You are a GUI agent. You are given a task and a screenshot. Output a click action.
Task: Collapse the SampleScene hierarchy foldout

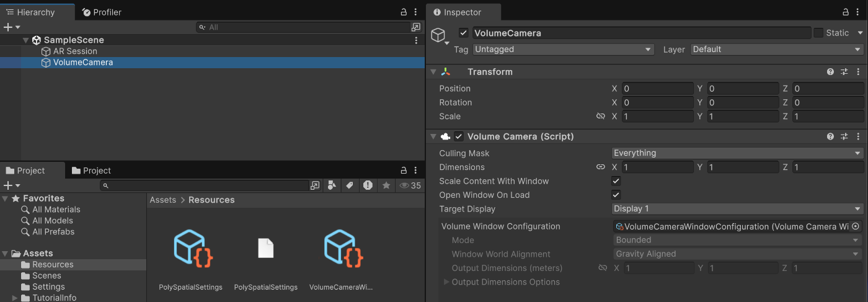[x=25, y=40]
